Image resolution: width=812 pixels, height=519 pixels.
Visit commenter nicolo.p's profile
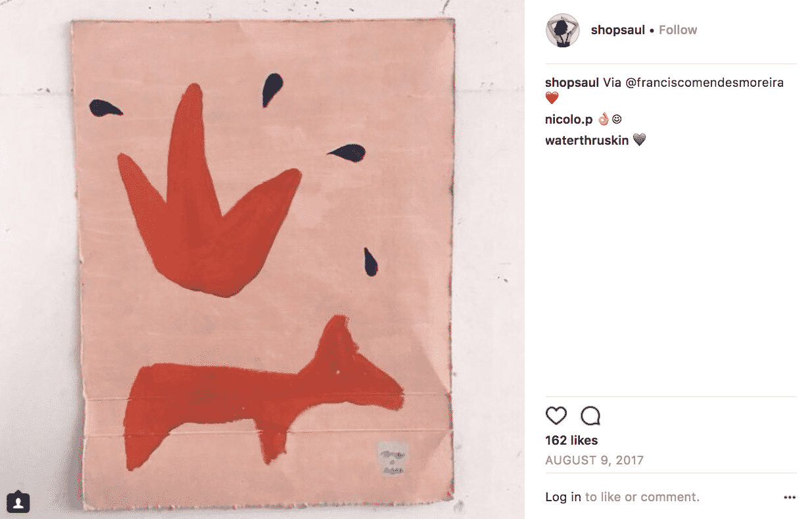click(x=569, y=120)
